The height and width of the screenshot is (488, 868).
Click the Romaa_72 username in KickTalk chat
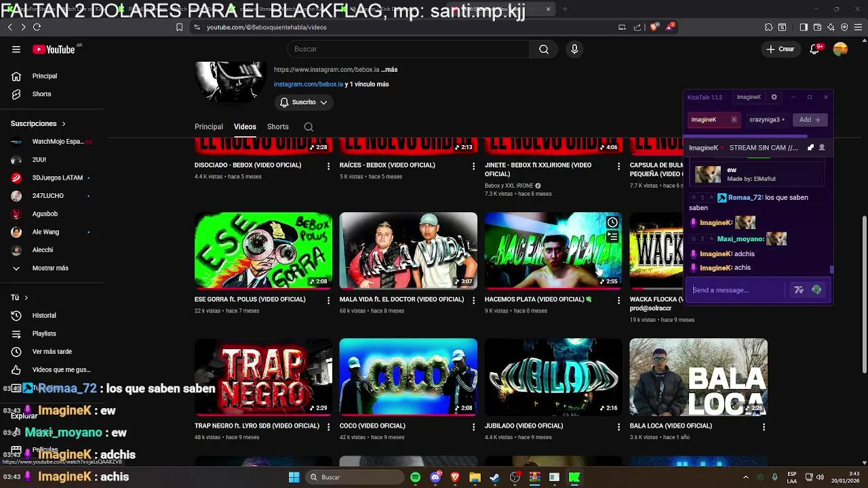coord(745,197)
